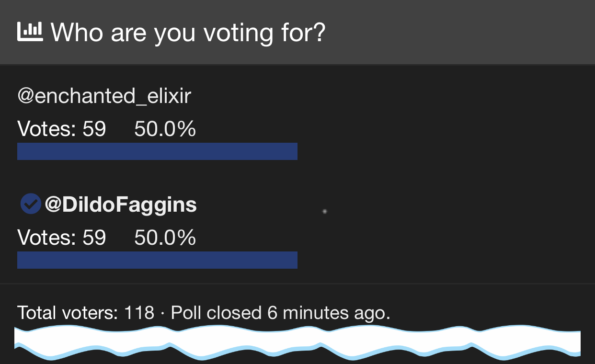
Task: Click the first option's blue result bar
Action: pos(157,151)
